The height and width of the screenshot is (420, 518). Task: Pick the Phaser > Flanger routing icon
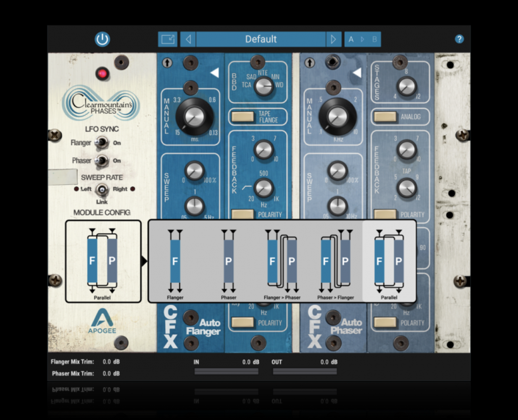pyautogui.click(x=335, y=261)
